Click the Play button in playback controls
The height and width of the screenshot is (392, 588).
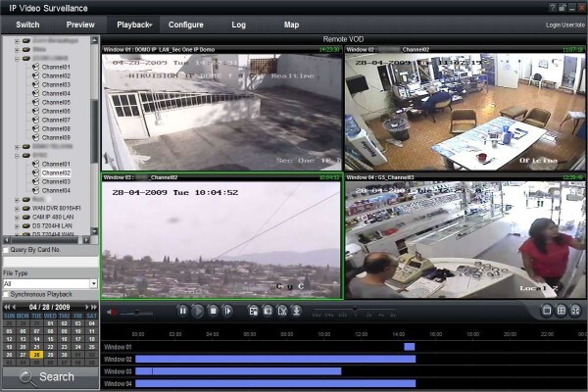[x=198, y=311]
